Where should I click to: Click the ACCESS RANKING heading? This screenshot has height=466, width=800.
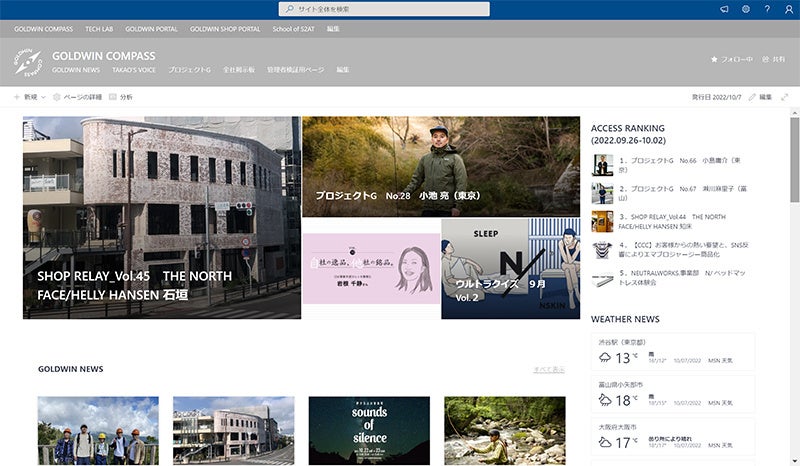[628, 134]
